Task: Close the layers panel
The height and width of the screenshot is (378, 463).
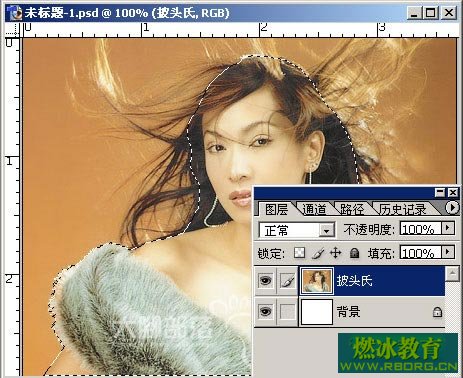Action: pos(453,193)
